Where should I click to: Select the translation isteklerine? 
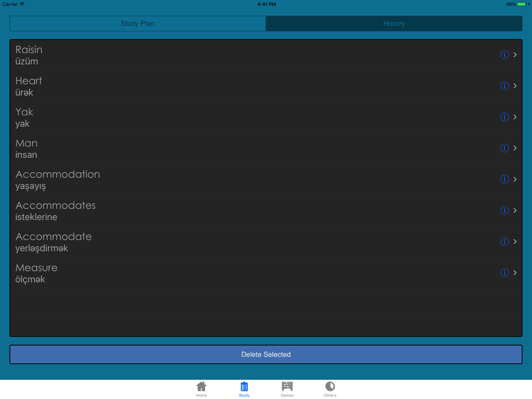(36, 217)
